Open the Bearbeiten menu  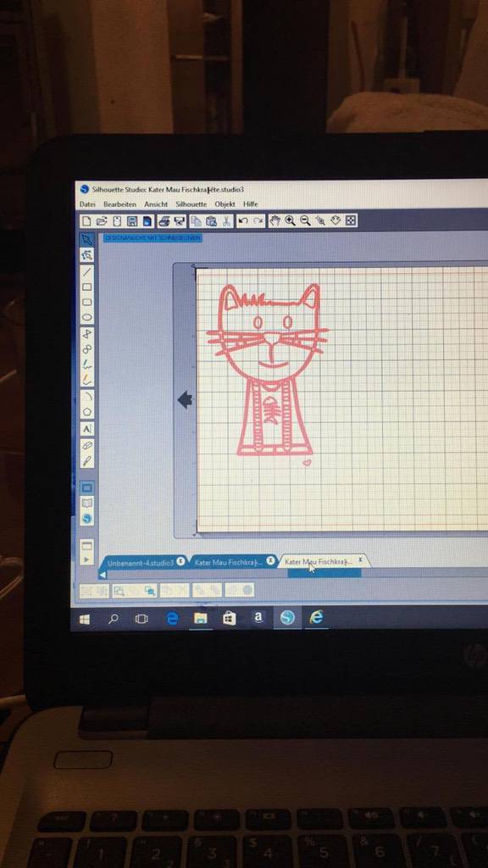pyautogui.click(x=119, y=204)
